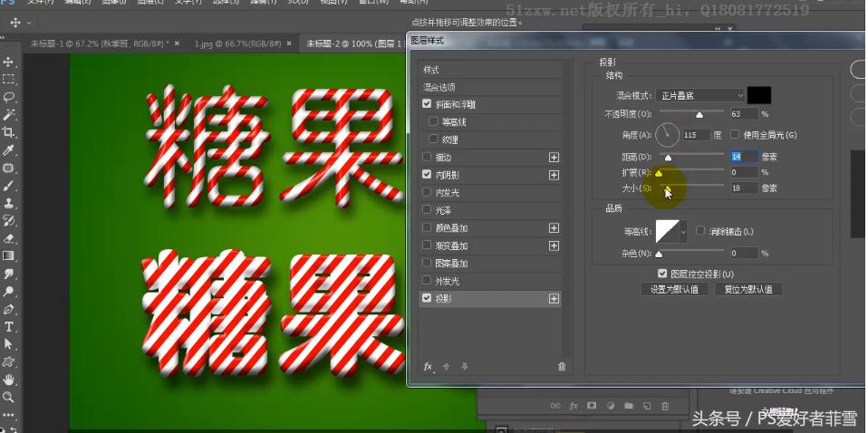Select the Eyedropper tool
This screenshot has height=433, width=868.
8,150
